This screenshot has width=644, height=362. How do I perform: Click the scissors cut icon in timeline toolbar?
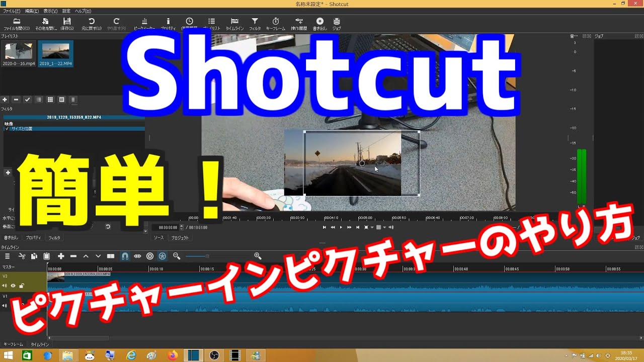(22, 256)
